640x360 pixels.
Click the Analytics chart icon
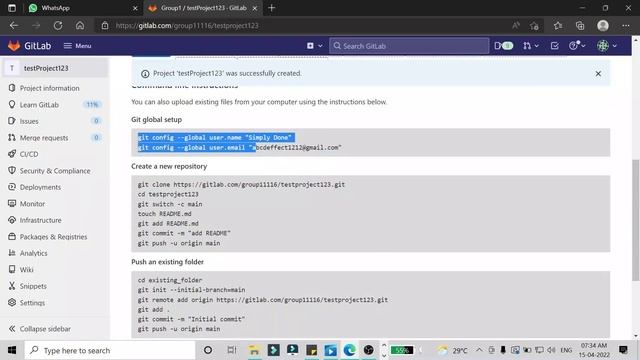point(12,253)
